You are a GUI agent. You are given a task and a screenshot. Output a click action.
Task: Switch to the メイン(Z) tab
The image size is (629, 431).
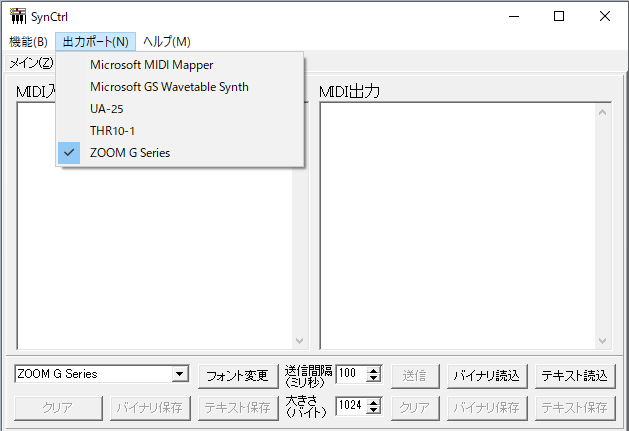pyautogui.click(x=31, y=63)
